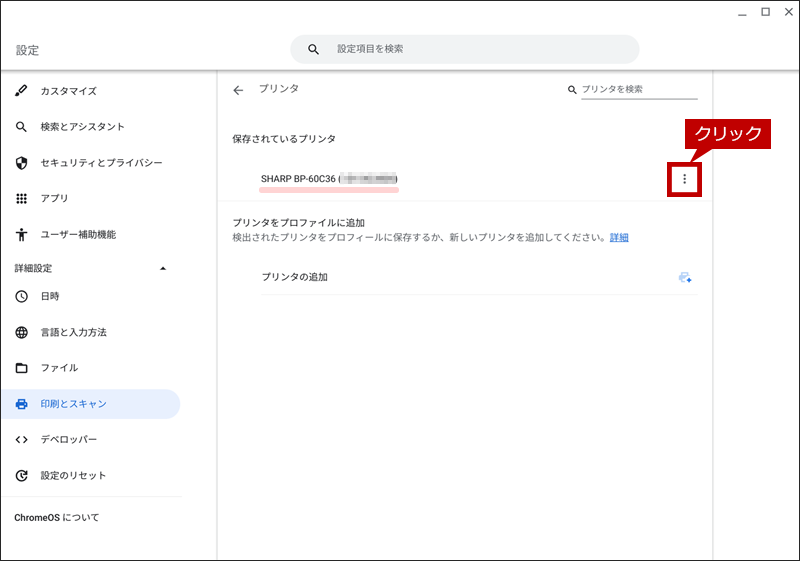Click the accessibility person icon
The height and width of the screenshot is (561, 800).
coord(21,235)
